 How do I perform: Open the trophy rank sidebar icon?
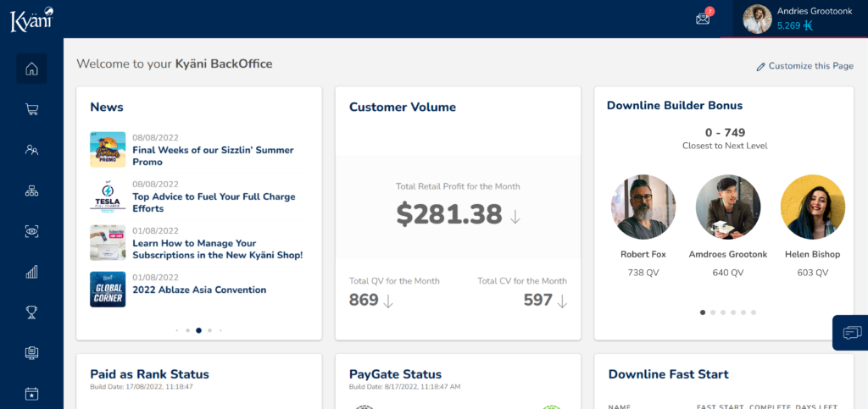tap(31, 312)
